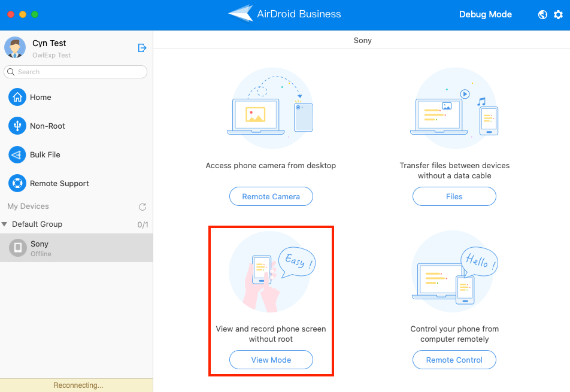Click 'Access phone camera from desktop' text

click(x=271, y=166)
